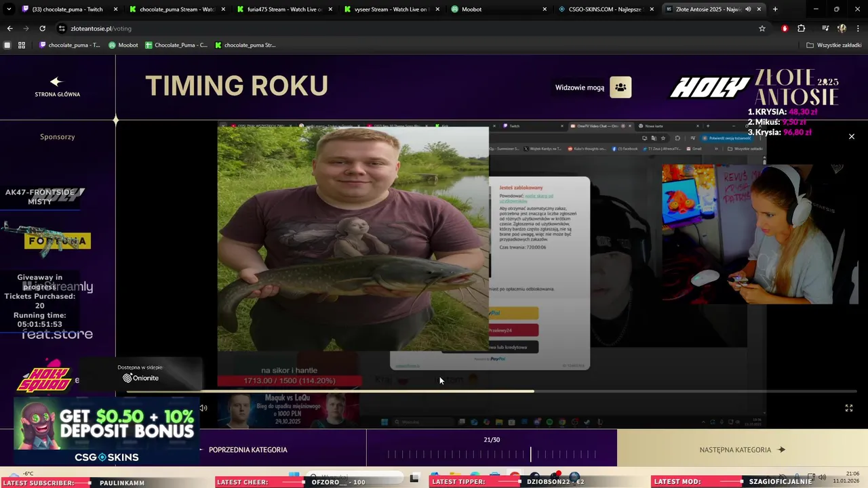Click the 21/30 category counter
The image size is (868, 488).
click(x=492, y=440)
